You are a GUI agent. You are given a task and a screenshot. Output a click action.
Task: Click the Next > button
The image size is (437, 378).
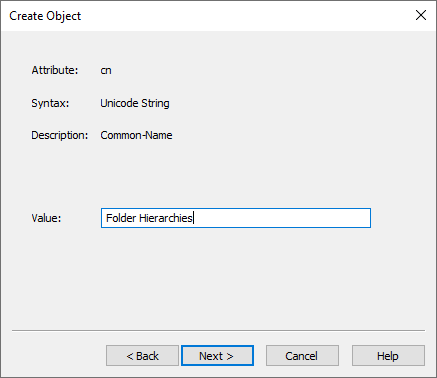(217, 356)
